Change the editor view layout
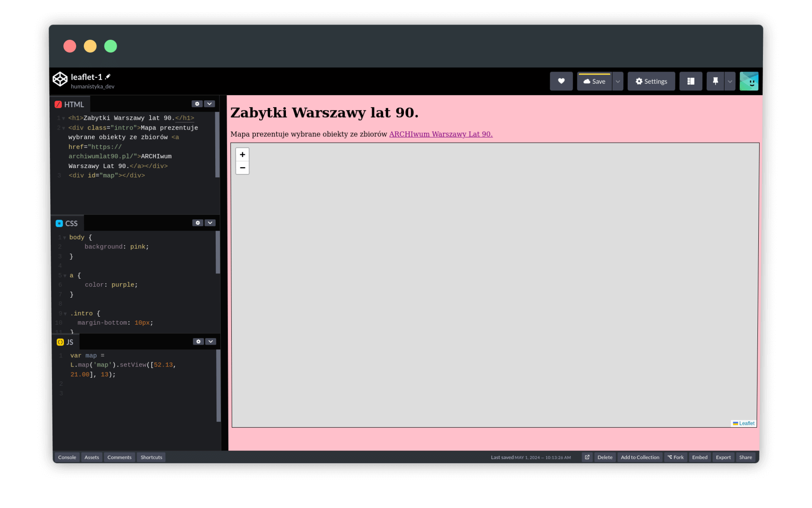812x508 pixels. [691, 81]
